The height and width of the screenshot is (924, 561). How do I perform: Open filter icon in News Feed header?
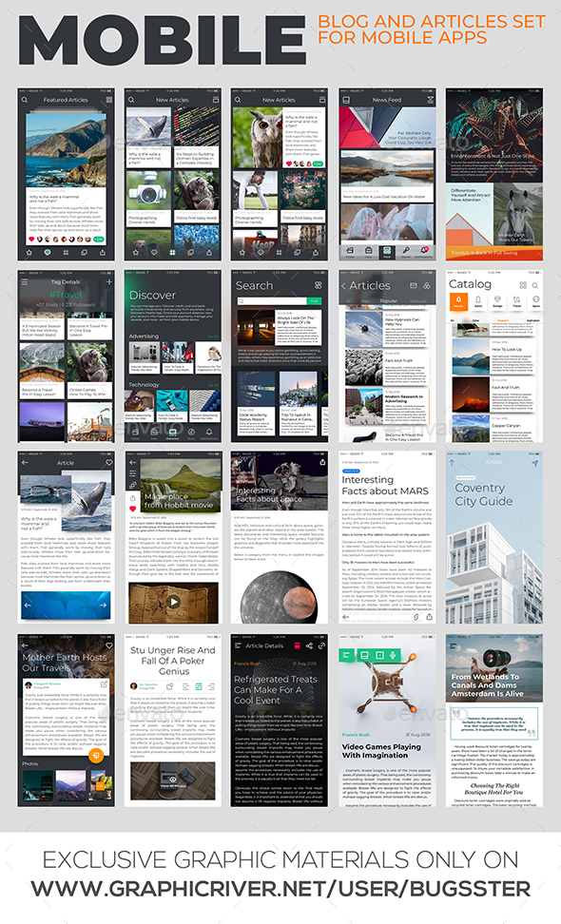point(430,100)
